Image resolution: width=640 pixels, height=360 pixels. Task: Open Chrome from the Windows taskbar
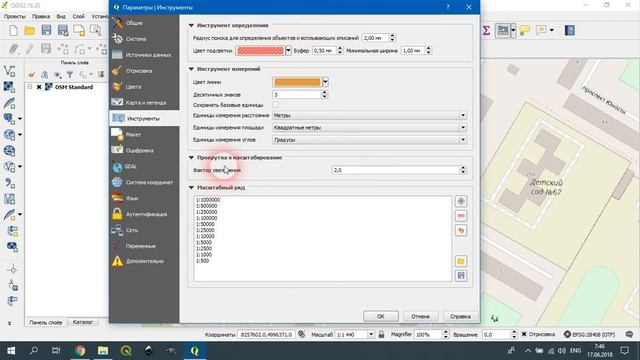coord(80,351)
